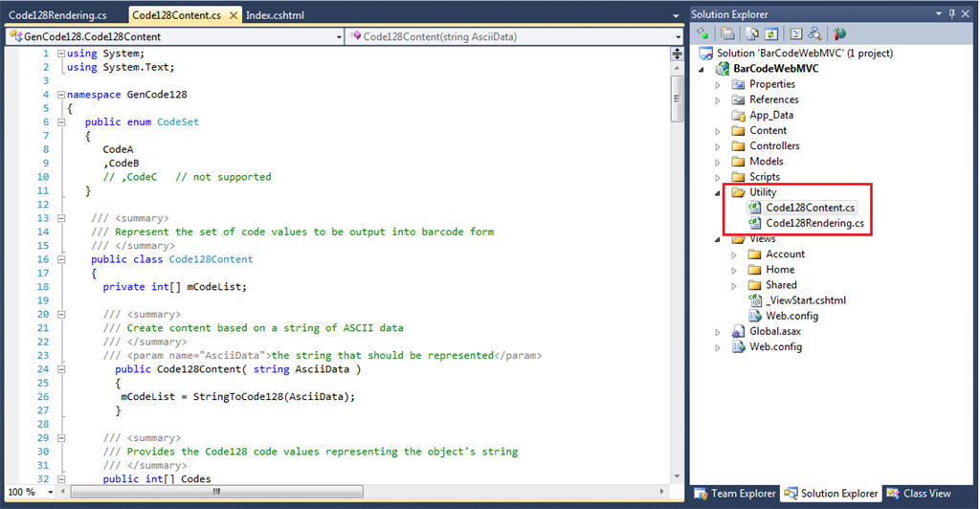Select the Solution Explorer bottom tab

[x=832, y=494]
